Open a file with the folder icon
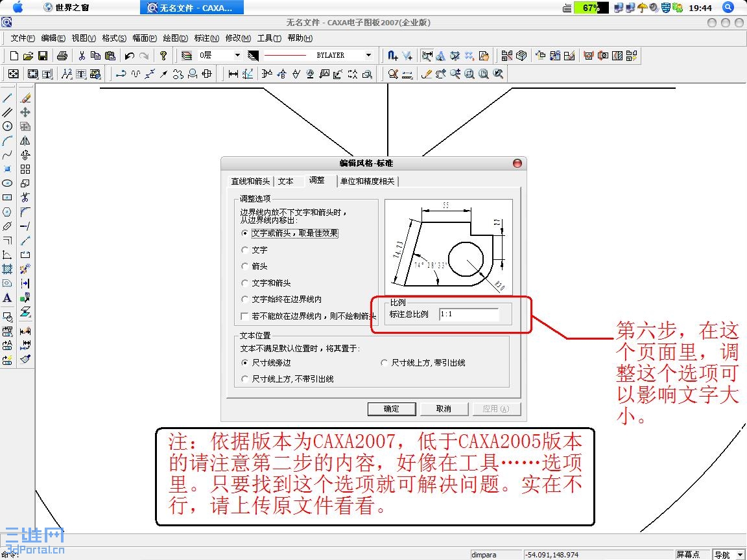 [x=28, y=56]
